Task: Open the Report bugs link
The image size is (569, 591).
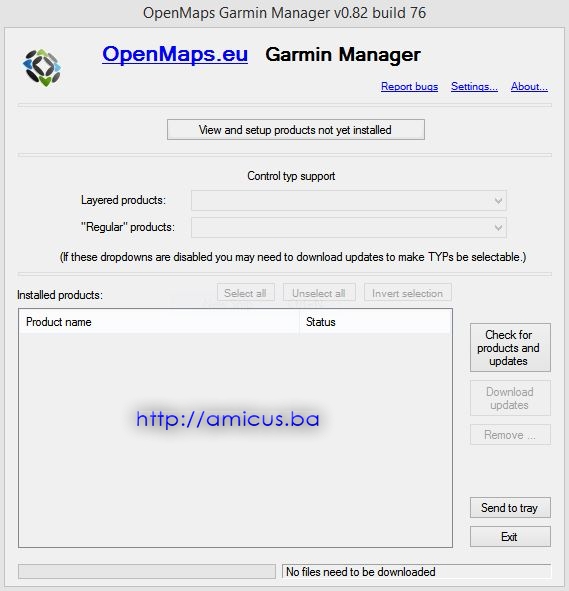Action: pos(409,86)
